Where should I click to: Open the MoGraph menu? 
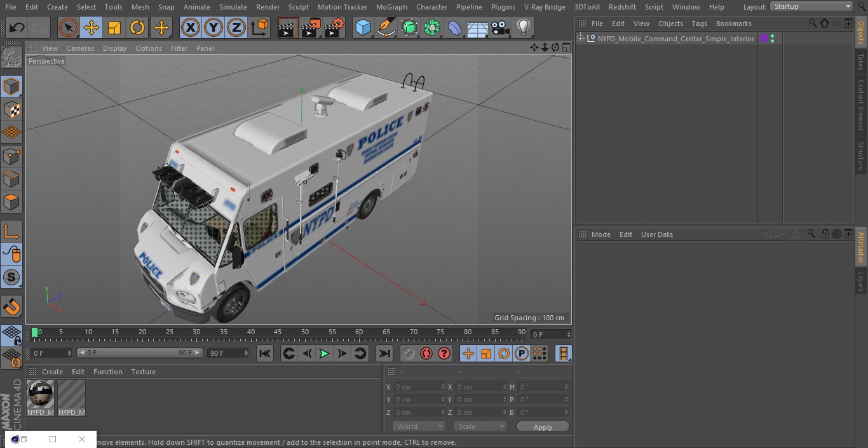point(391,7)
